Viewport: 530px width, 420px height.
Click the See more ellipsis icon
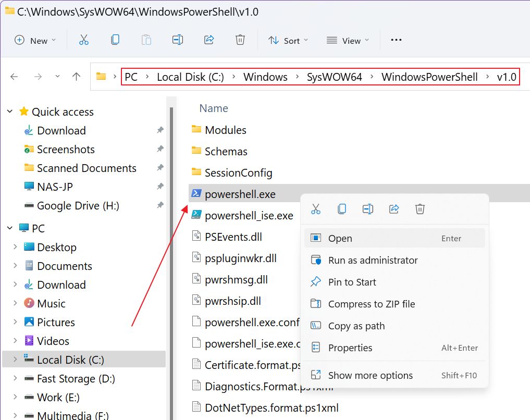[x=396, y=40]
